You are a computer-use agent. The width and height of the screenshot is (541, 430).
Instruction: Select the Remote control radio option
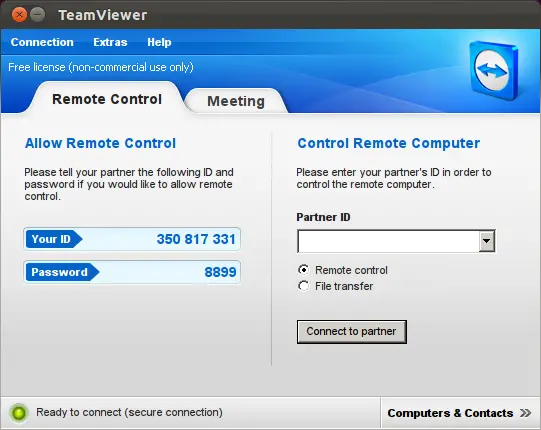tap(304, 270)
